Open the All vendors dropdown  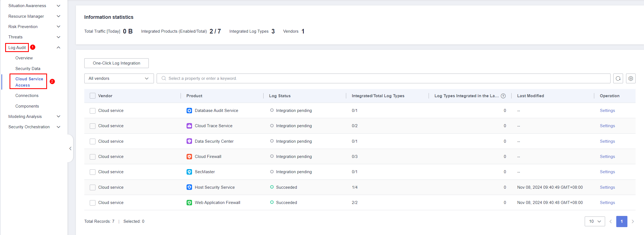pos(119,78)
